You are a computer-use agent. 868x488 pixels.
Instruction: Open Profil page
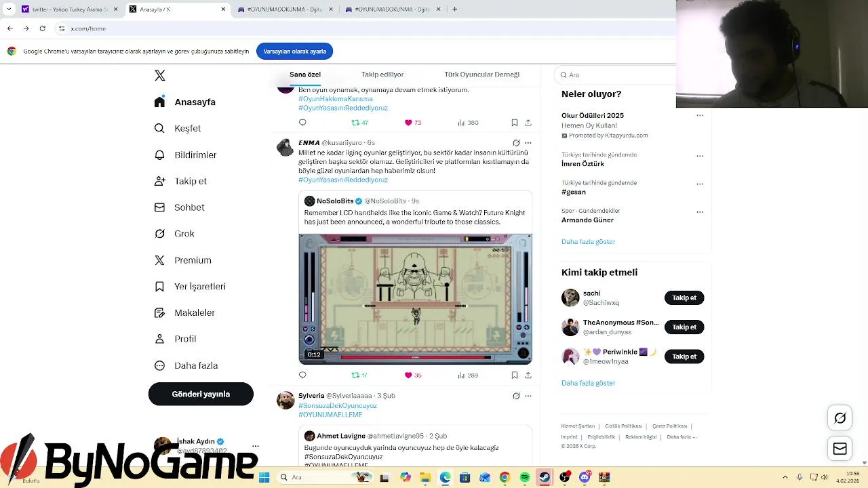175,339
